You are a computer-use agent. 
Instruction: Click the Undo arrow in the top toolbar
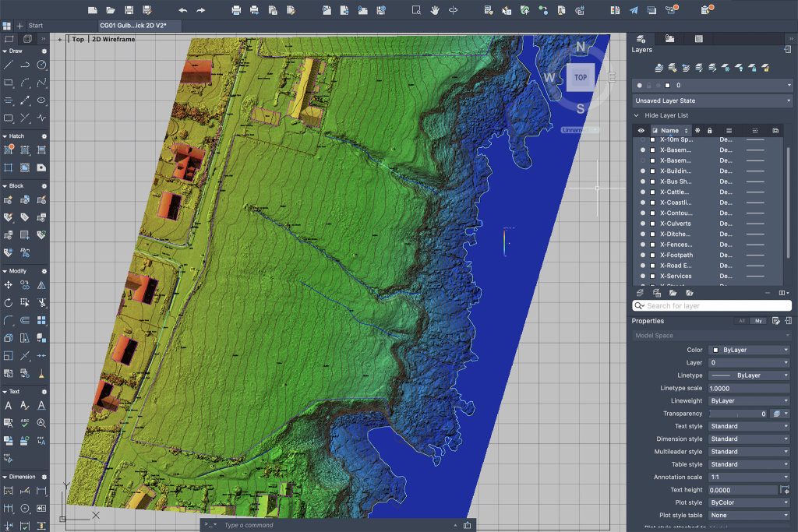tap(182, 10)
